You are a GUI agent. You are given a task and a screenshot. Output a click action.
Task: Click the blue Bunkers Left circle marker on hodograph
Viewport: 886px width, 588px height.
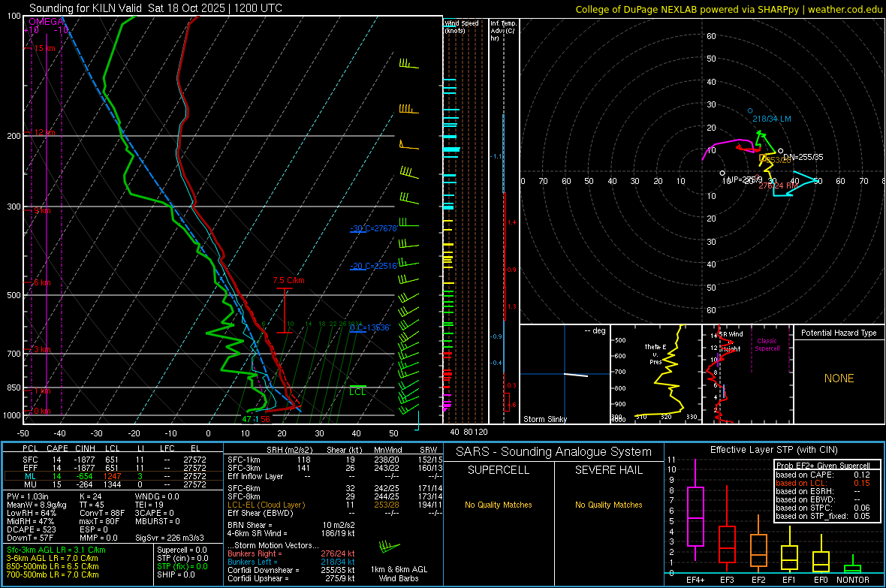click(750, 111)
